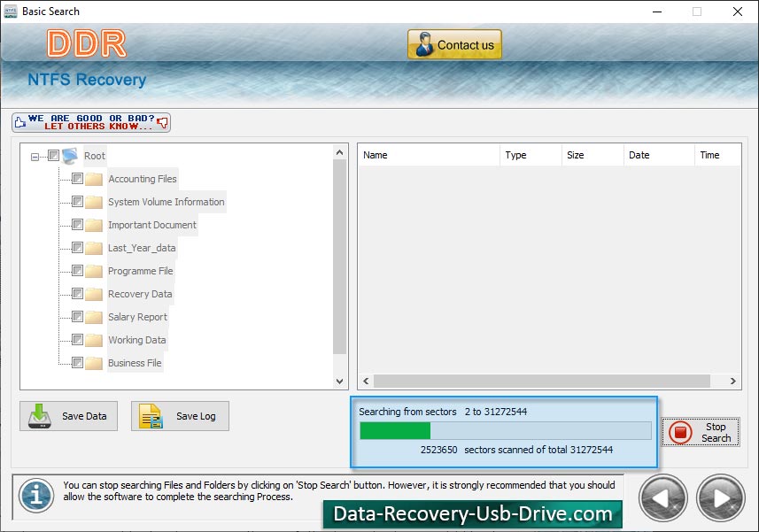
Task: Toggle the Root checkbox
Action: click(54, 156)
